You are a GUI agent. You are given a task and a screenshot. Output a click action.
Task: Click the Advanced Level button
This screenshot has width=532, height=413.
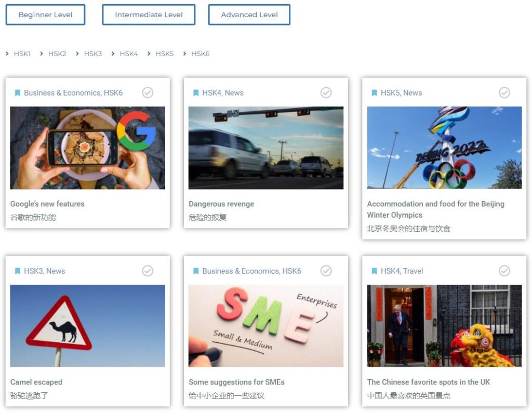click(x=249, y=15)
